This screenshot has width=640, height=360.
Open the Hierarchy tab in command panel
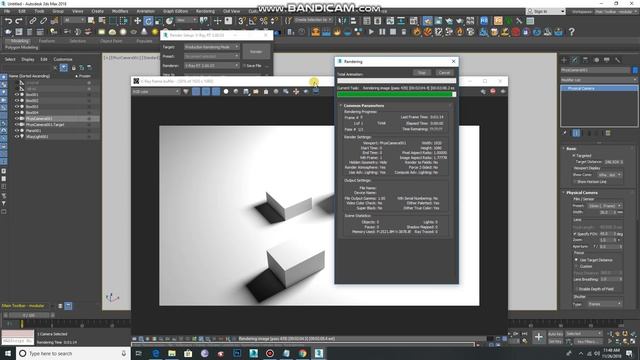(585, 60)
